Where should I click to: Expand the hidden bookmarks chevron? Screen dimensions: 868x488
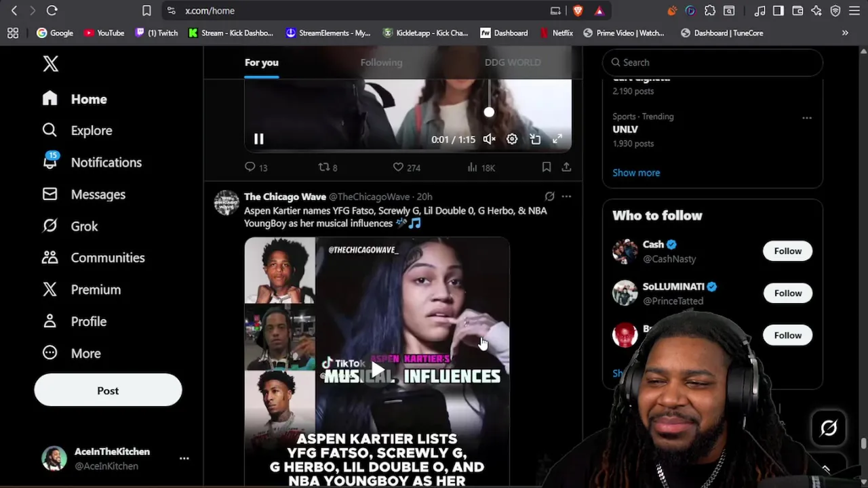pyautogui.click(x=845, y=33)
